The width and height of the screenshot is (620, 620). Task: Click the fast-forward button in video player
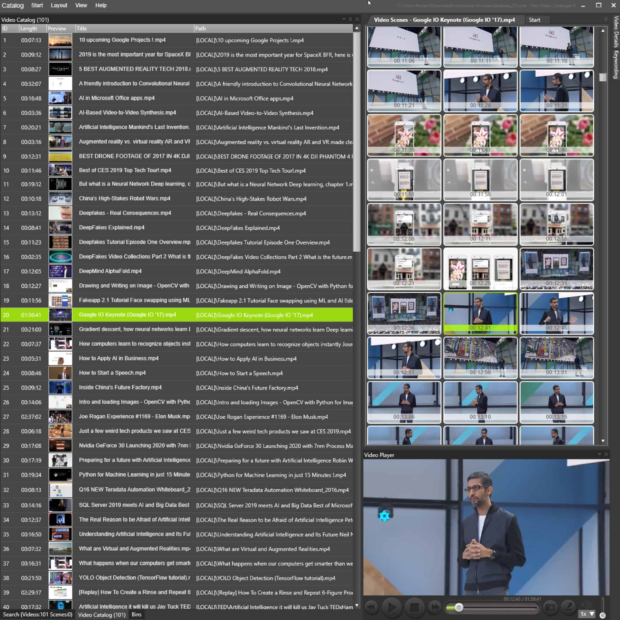[x=435, y=607]
